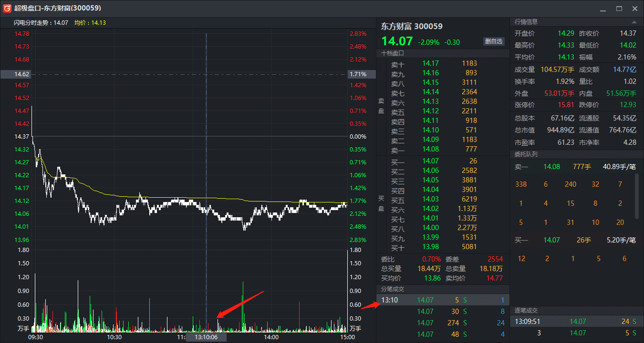644x343 pixels.
Task: Select the 买六 volume 1.13万
Action: coord(467,209)
